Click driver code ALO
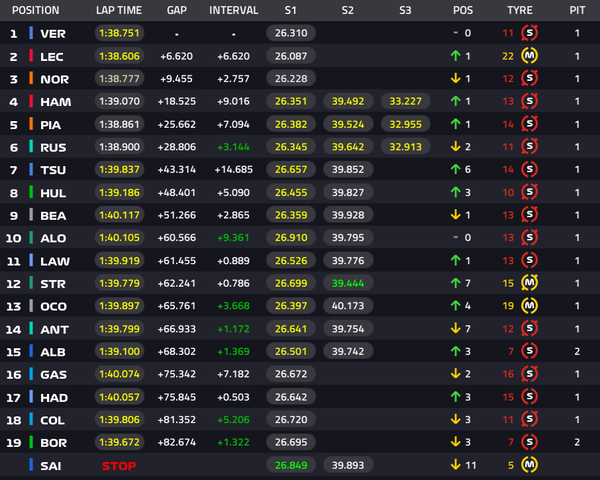Screen dimensions: 600x480 coord(53,238)
